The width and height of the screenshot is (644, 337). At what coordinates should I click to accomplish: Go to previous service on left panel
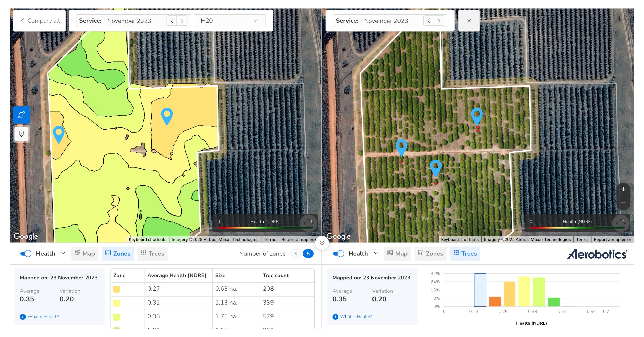[x=172, y=21]
